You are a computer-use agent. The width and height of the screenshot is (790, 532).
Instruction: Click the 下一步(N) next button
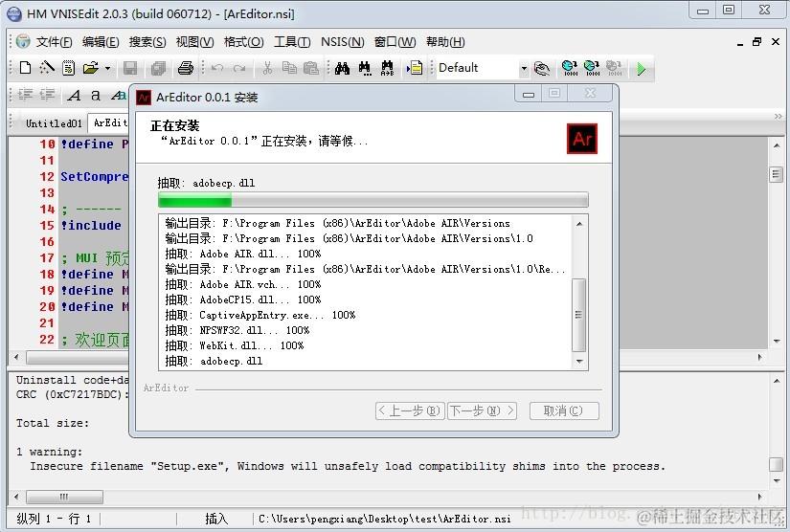click(482, 410)
